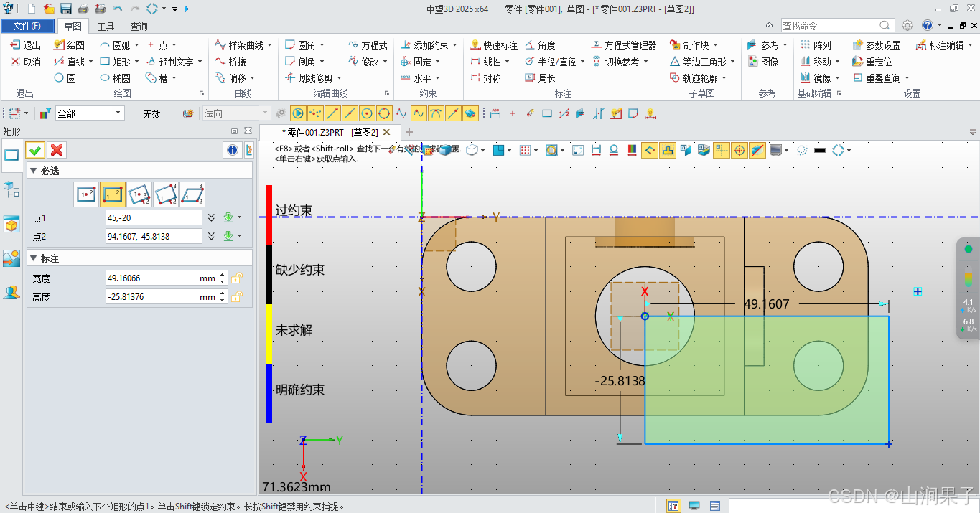Open the view manager cube icon in sidebar
980x513 pixels.
click(x=11, y=225)
